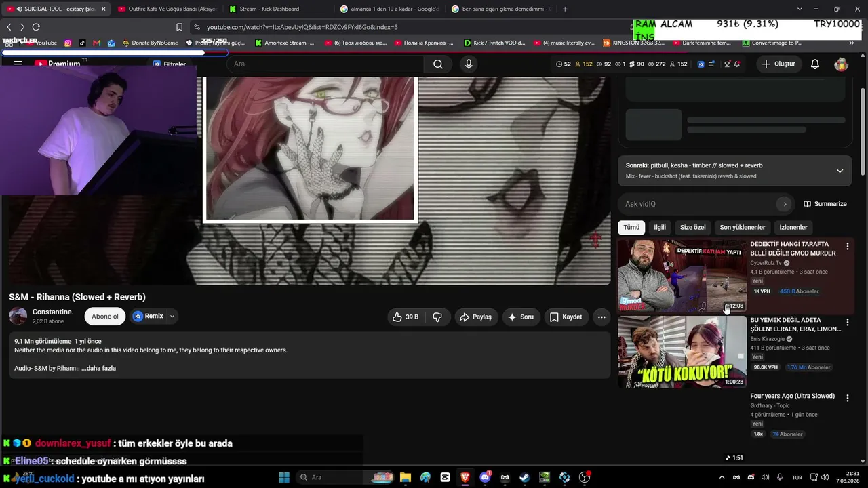Select the Son yüklenenler filter chip
The image size is (868, 488).
point(743,228)
